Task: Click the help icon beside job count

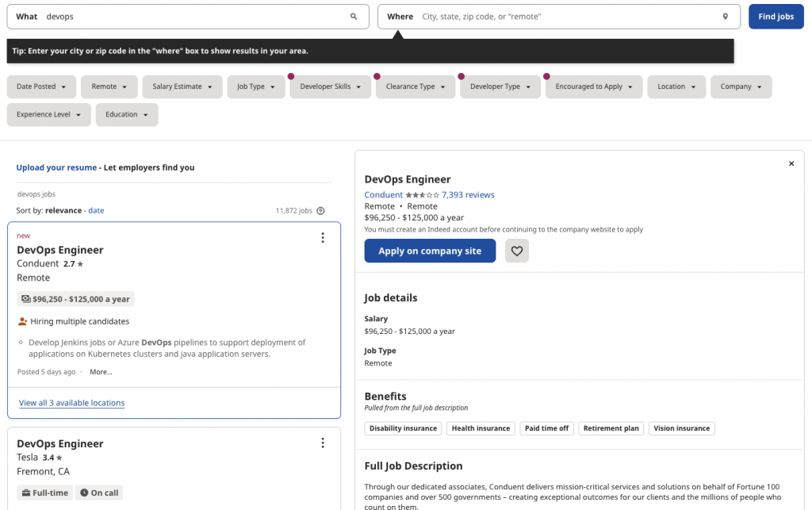Action: [320, 211]
